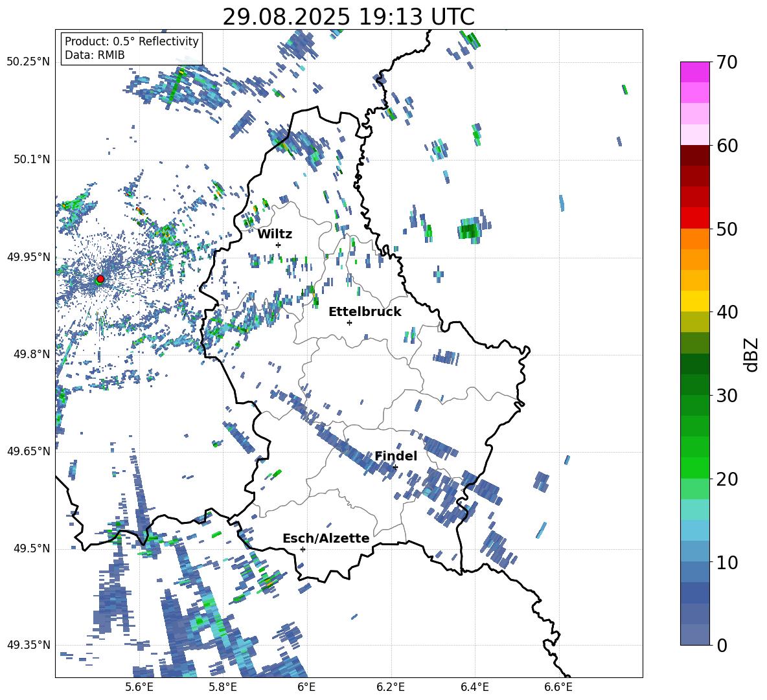Click the Ettelbruck cross marker
This screenshot has width=767, height=700.
(x=349, y=322)
